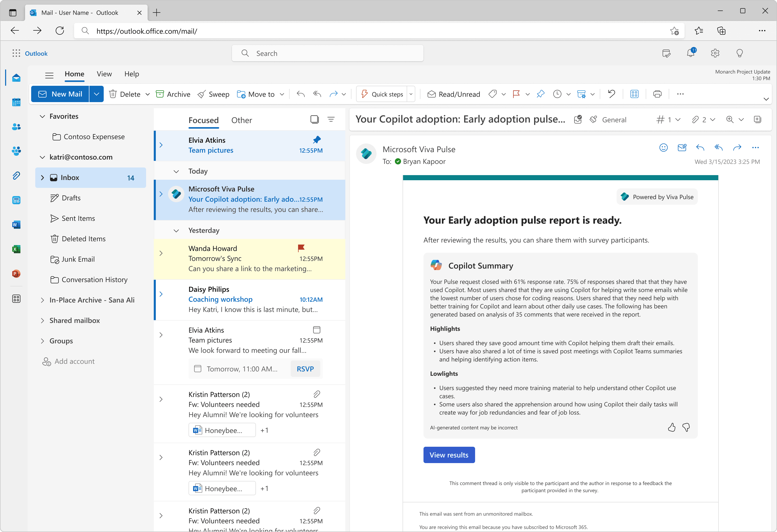Unpin the Elvia Atkins Team pictures email
Viewport: 777px width, 532px height.
click(317, 140)
